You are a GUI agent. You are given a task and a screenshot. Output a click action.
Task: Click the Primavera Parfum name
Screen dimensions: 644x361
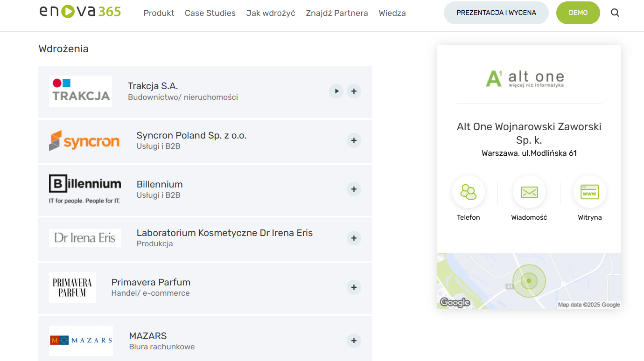tap(151, 282)
